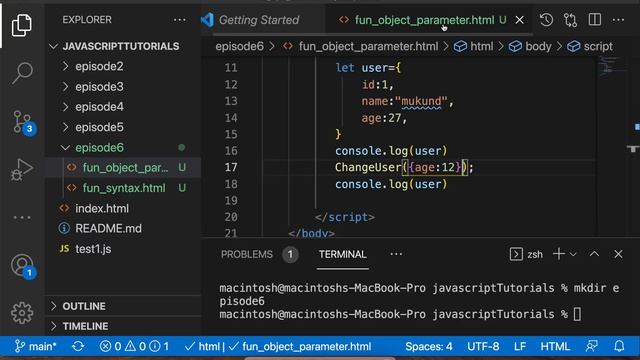Change encoding via UTF-8
The height and width of the screenshot is (360, 640).
coord(483,347)
